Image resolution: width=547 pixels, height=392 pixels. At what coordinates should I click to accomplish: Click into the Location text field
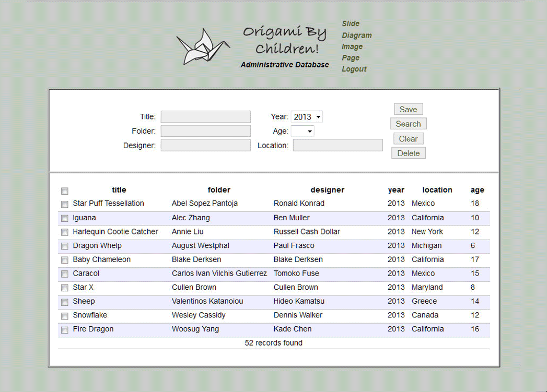(337, 146)
